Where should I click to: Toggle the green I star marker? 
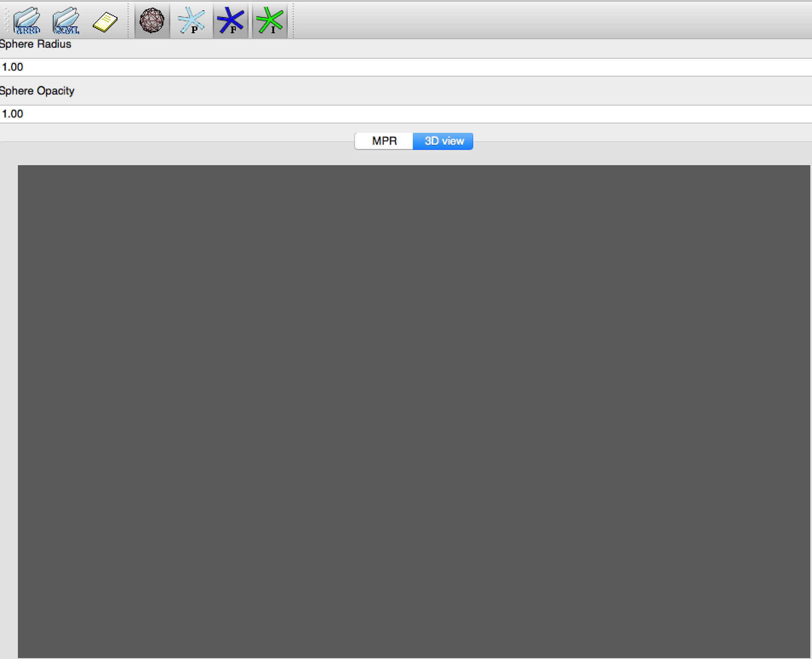pos(269,21)
